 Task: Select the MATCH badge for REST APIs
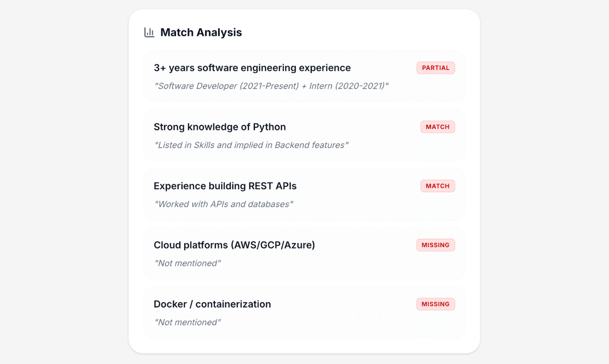coord(437,186)
